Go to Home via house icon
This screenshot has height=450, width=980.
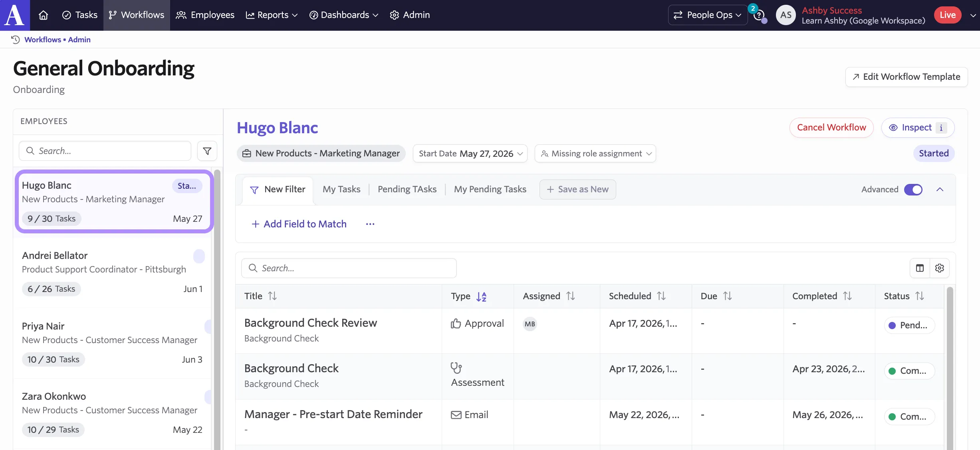(x=44, y=15)
